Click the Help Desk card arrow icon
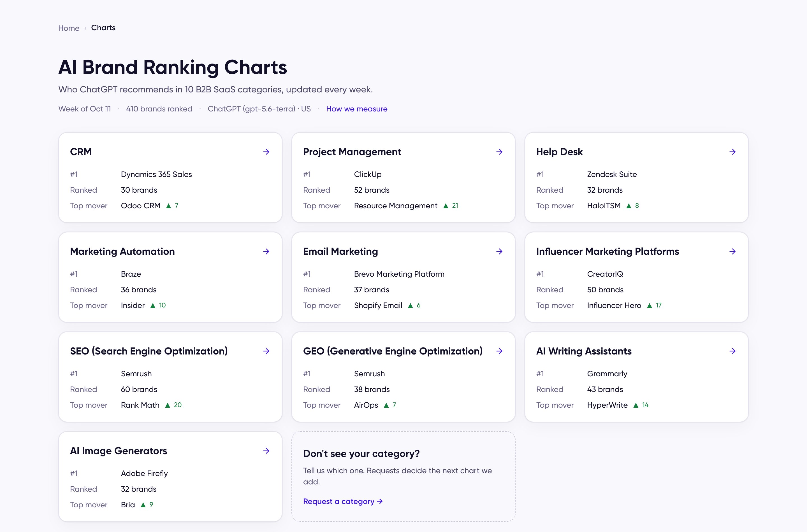The height and width of the screenshot is (532, 807). click(732, 152)
